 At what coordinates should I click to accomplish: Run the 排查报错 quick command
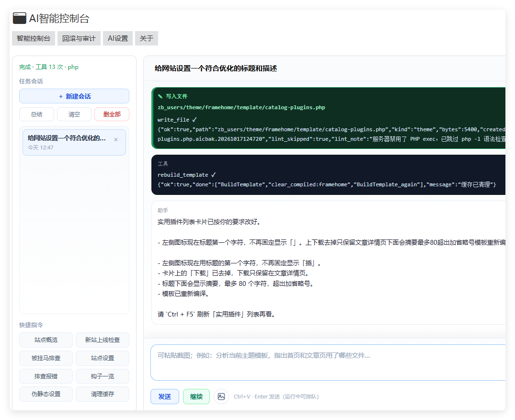point(46,376)
